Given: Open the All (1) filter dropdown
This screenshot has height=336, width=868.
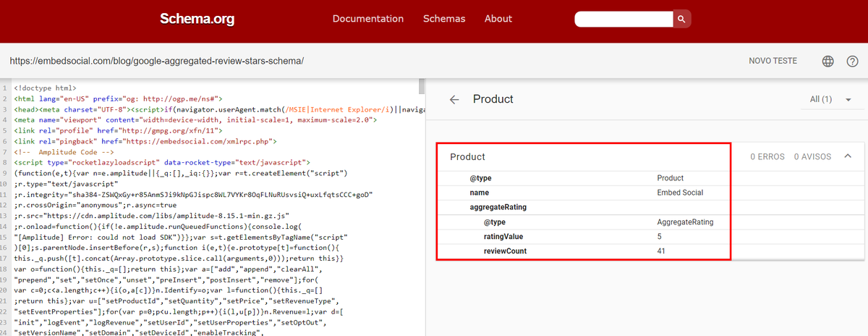Looking at the screenshot, I should coord(830,99).
